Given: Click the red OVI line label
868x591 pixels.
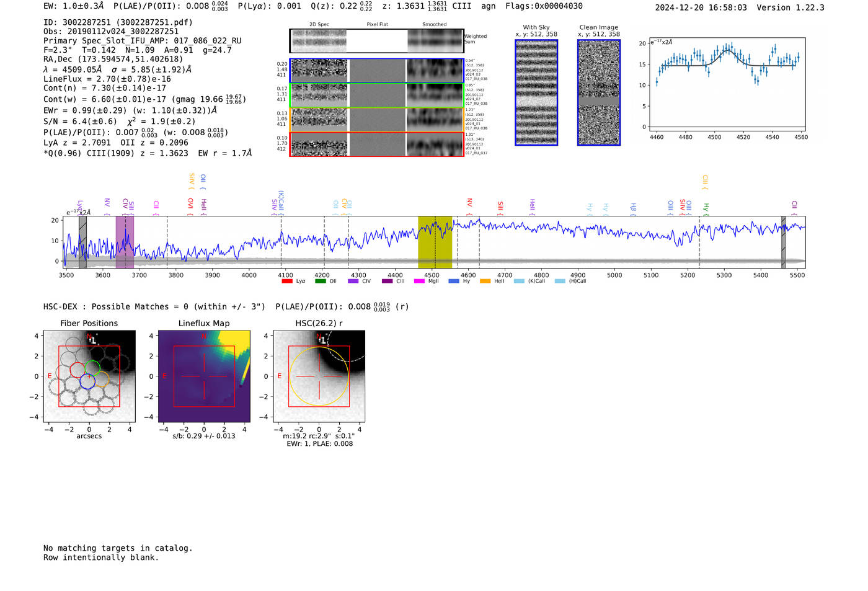Looking at the screenshot, I should (x=190, y=207).
